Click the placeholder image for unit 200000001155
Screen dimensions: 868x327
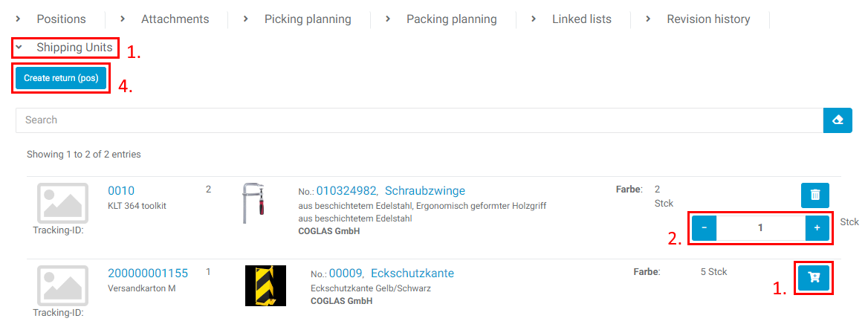pyautogui.click(x=62, y=285)
